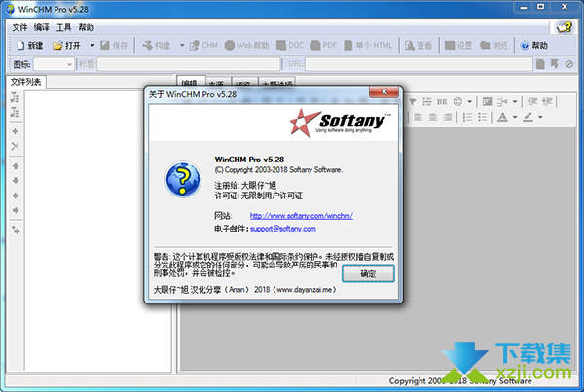Click the move up arrow in file list sidebar
The height and width of the screenshot is (392, 584).
pos(16,166)
